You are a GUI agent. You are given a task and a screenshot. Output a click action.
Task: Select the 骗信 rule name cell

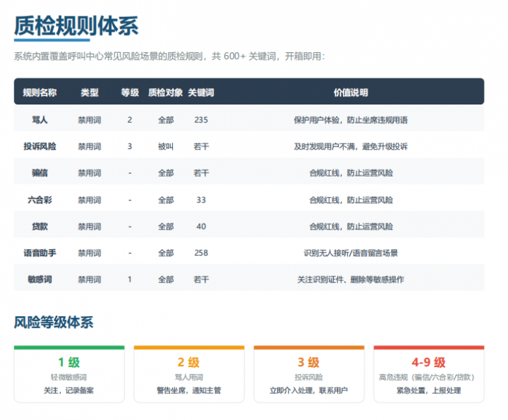tap(40, 173)
